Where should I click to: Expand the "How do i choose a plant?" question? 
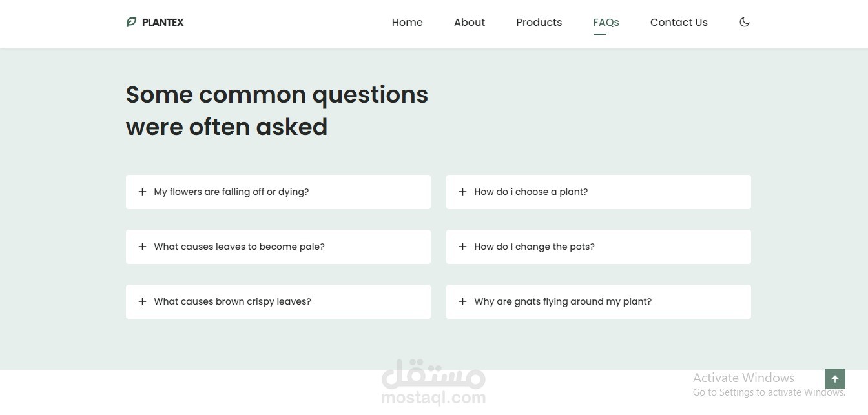tap(531, 192)
